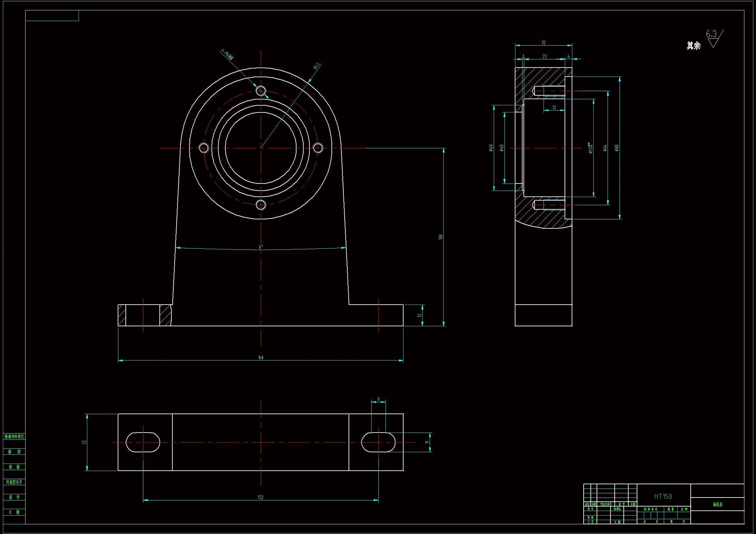756x534 pixels.
Task: Click the left slotted hole in the top view
Action: [143, 443]
